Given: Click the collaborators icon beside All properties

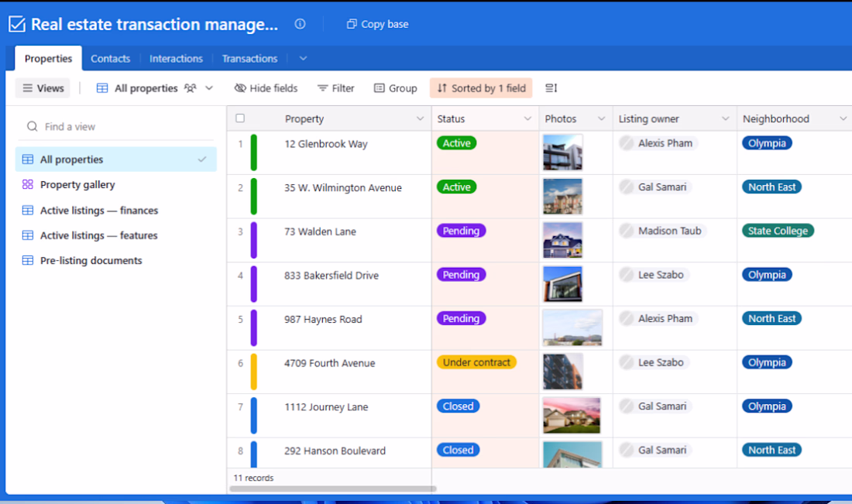Looking at the screenshot, I should [191, 88].
